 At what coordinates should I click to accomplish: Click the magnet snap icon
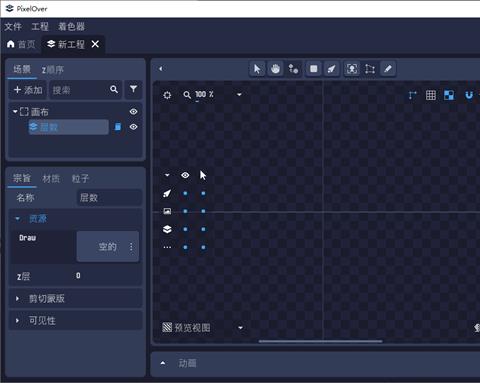point(469,95)
